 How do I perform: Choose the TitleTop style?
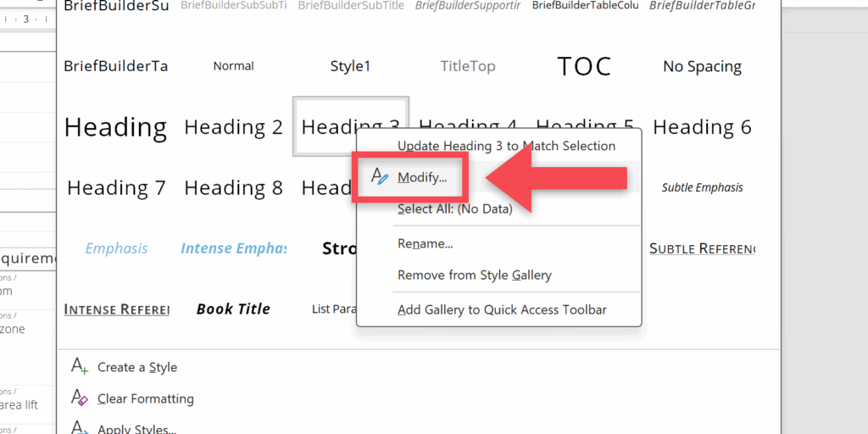point(468,66)
